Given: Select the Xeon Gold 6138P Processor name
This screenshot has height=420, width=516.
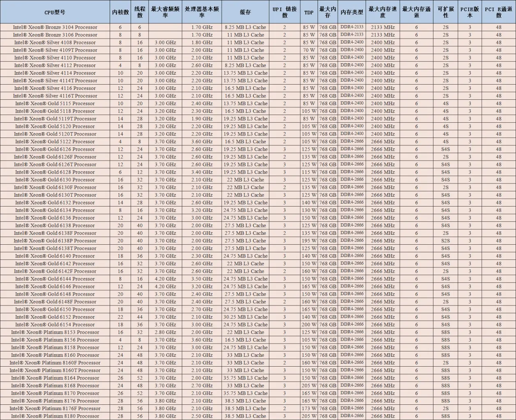Looking at the screenshot, I should [55, 241].
